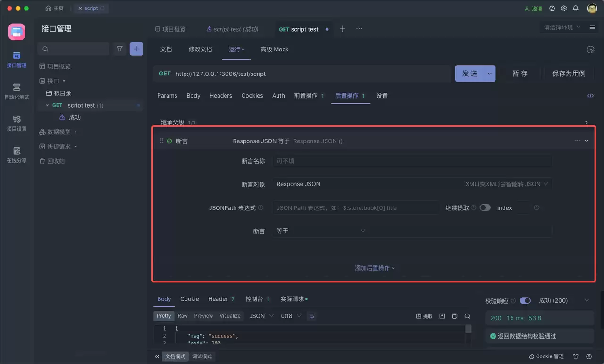
Task: Click the refresh sync icon in title bar
Action: point(552,8)
